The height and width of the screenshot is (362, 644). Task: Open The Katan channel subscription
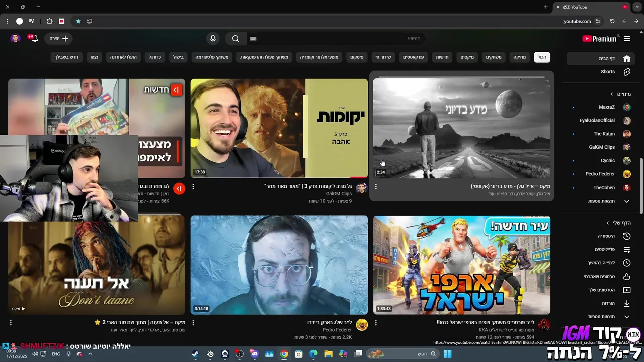(602, 134)
